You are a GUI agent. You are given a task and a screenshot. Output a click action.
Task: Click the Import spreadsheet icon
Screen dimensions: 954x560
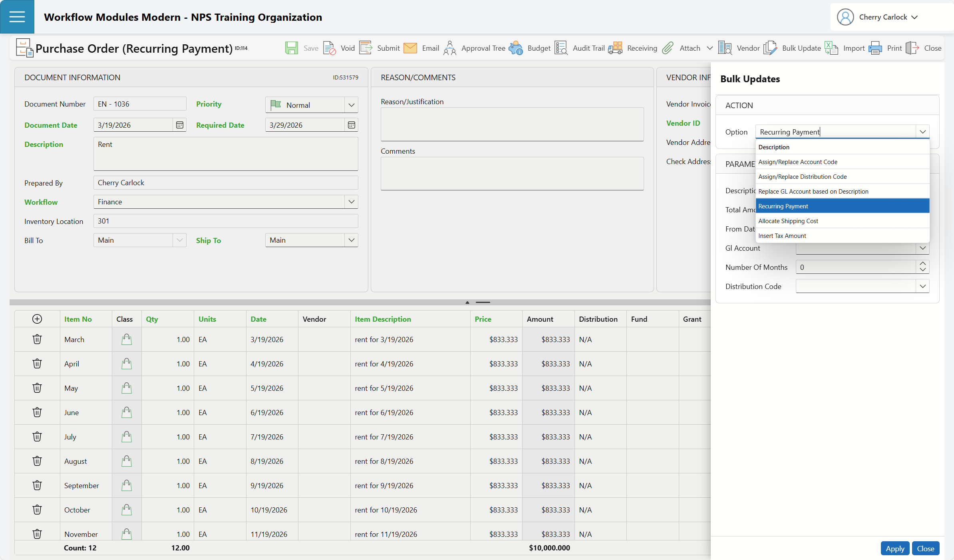point(831,48)
